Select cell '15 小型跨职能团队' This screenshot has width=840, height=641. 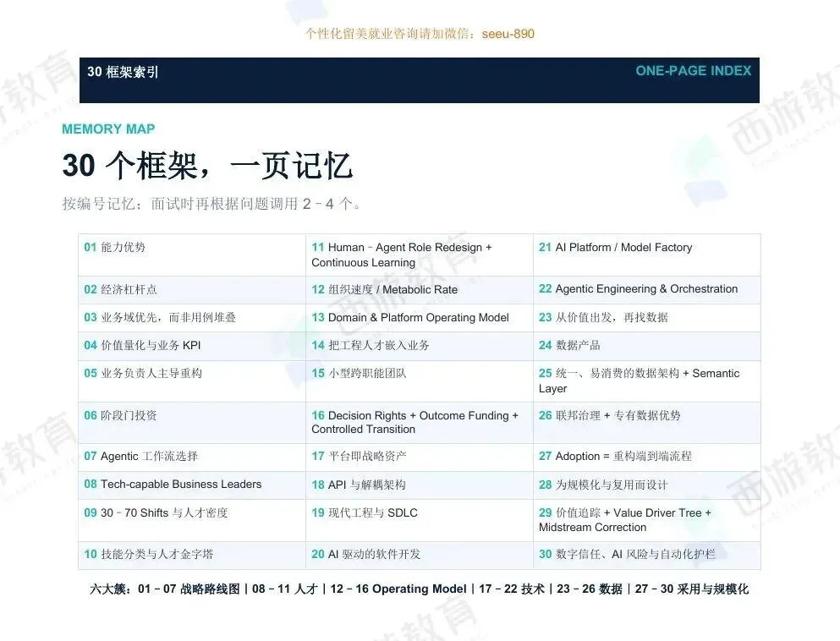point(420,381)
